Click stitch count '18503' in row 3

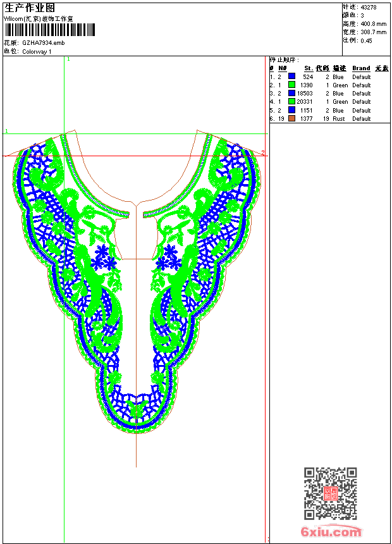tap(305, 94)
